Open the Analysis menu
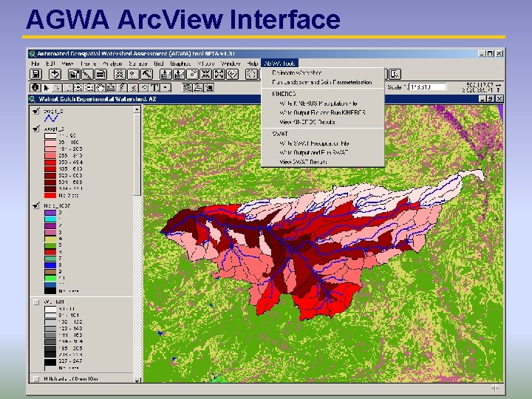 click(112, 64)
